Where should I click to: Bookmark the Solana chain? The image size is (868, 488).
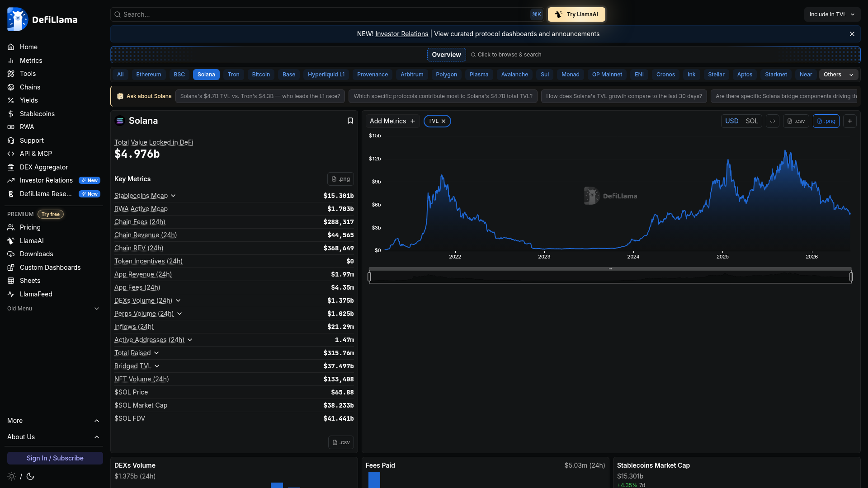click(x=350, y=121)
